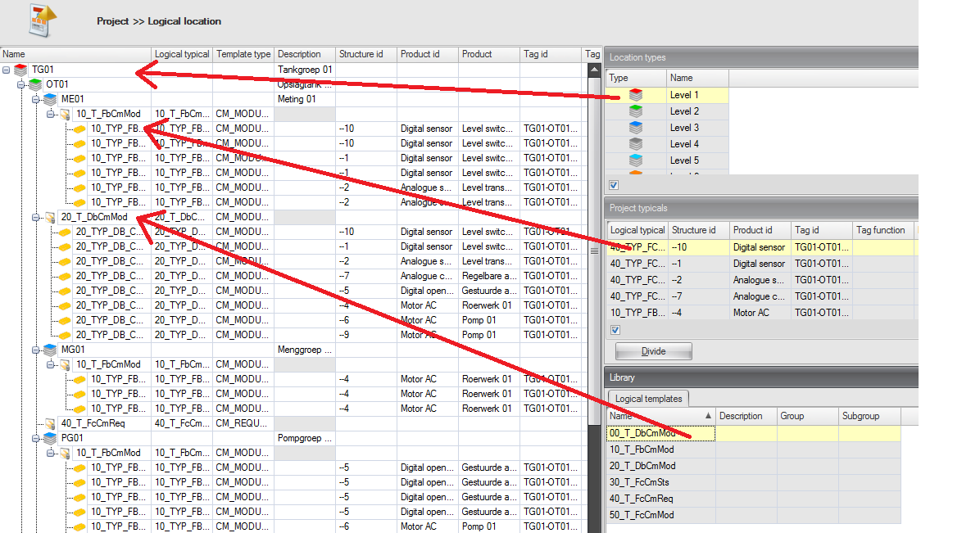This screenshot has height=533, width=980.
Task: Select the green Level 2 layer icon
Action: (x=636, y=111)
